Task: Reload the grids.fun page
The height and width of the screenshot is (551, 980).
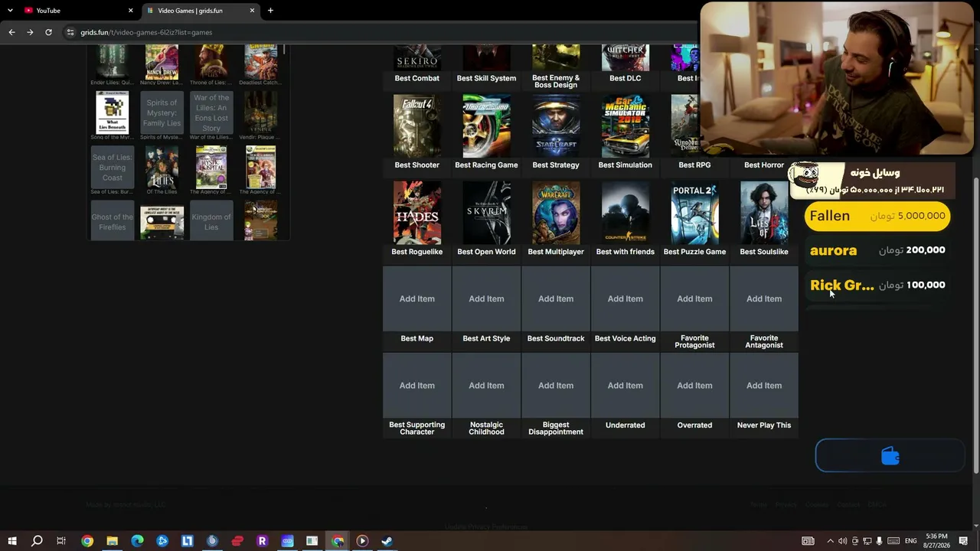Action: 48,32
